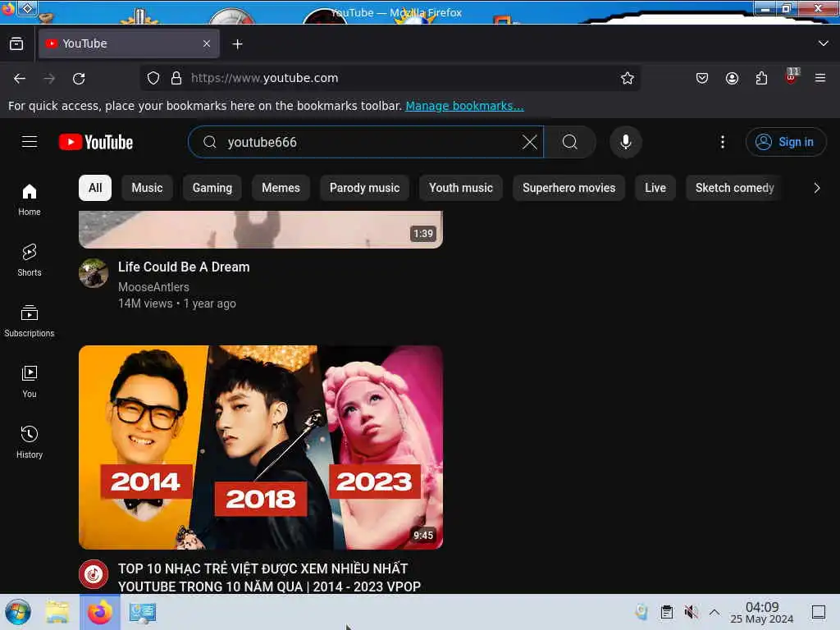The image size is (840, 630).
Task: Switch to the YouTube browser tab
Action: (129, 44)
